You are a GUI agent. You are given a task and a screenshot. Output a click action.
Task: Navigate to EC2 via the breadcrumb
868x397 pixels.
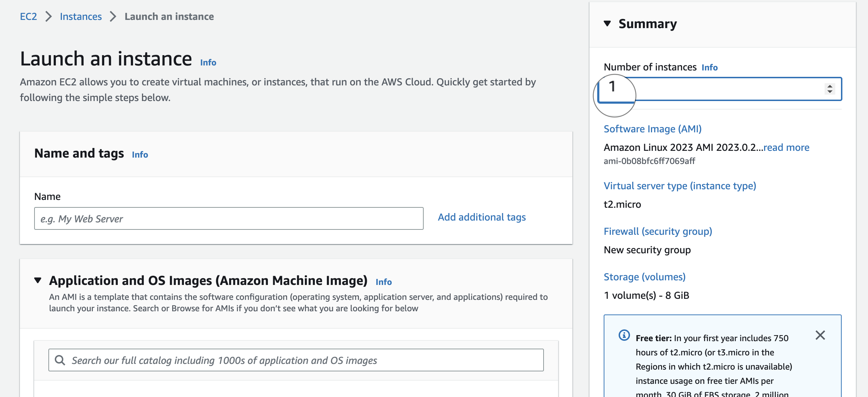tap(28, 16)
